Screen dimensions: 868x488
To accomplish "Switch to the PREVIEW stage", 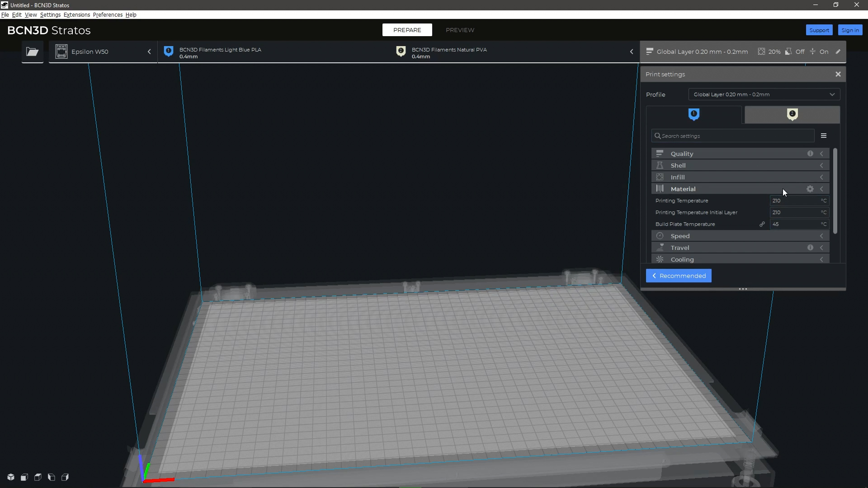I will pos(460,30).
